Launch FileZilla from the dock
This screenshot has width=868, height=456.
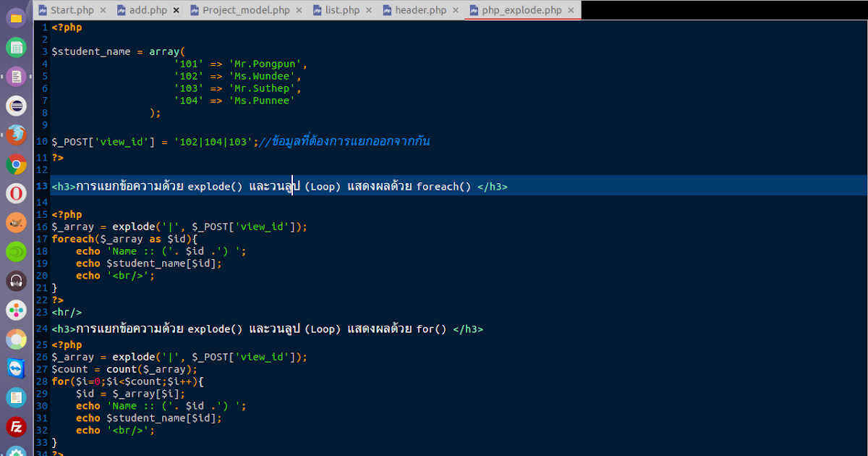16,426
